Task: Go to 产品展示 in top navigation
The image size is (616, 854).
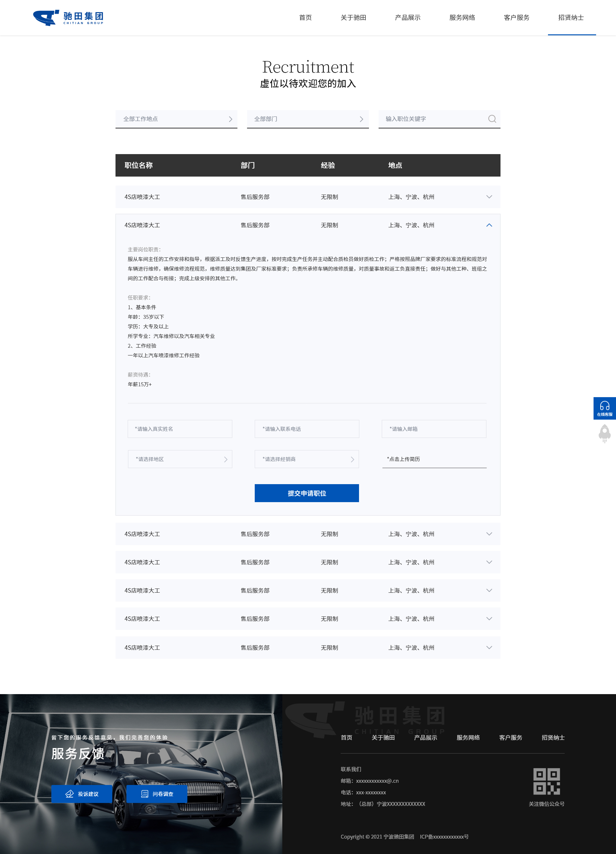Action: (x=407, y=18)
